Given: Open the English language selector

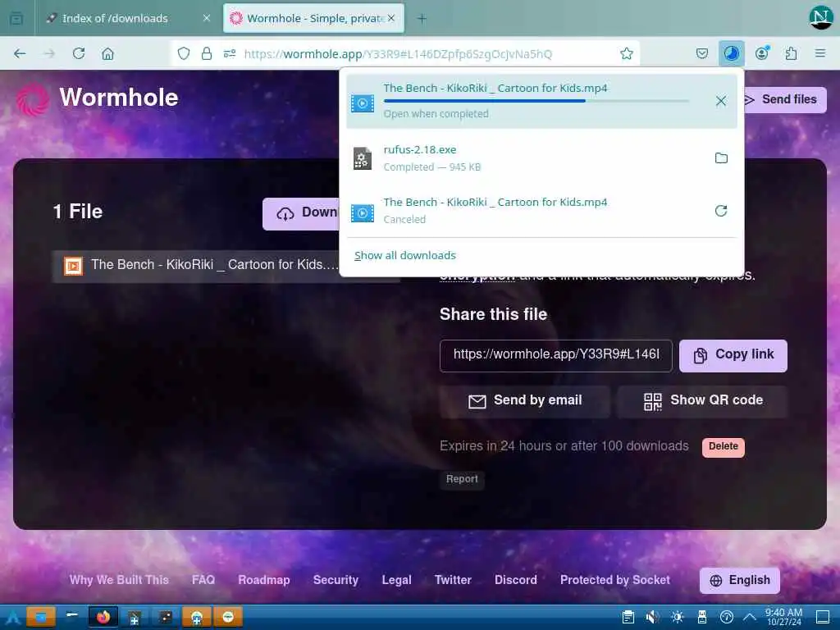Looking at the screenshot, I should click(739, 581).
